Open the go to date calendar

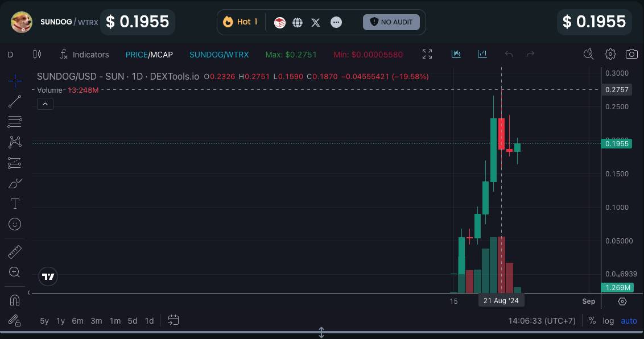coord(174,320)
